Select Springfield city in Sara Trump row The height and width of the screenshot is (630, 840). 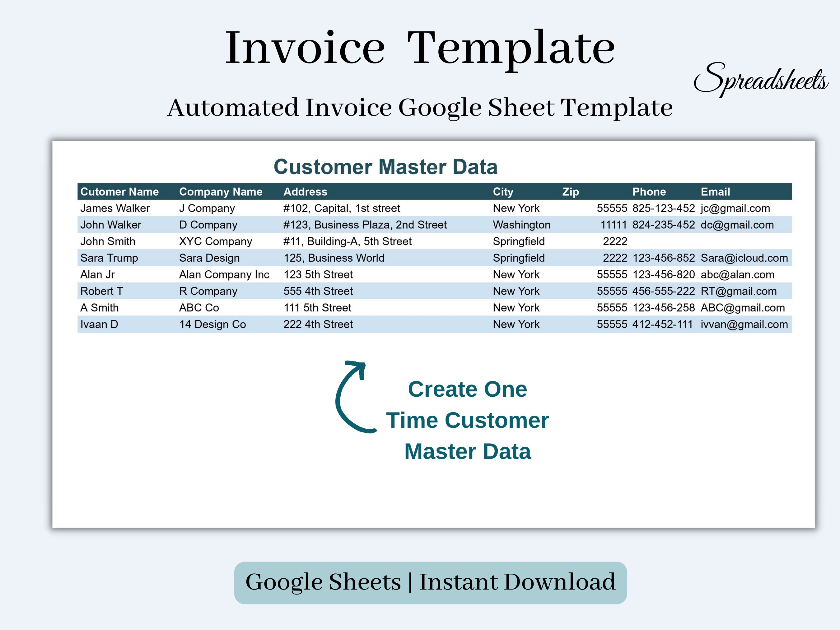(x=519, y=258)
